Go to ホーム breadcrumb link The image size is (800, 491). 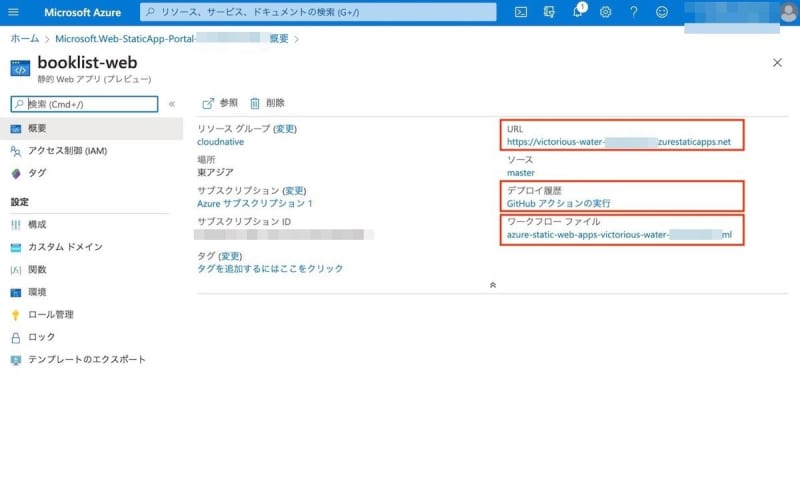[x=24, y=39]
